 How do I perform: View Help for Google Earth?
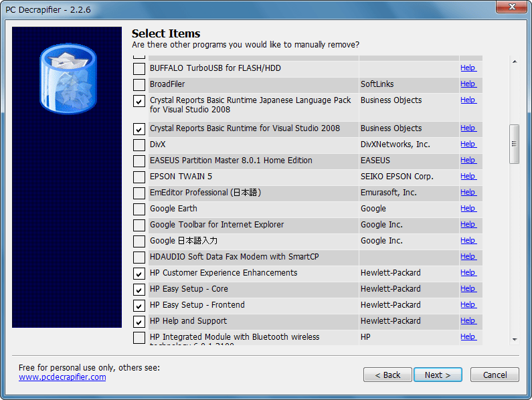coord(468,208)
